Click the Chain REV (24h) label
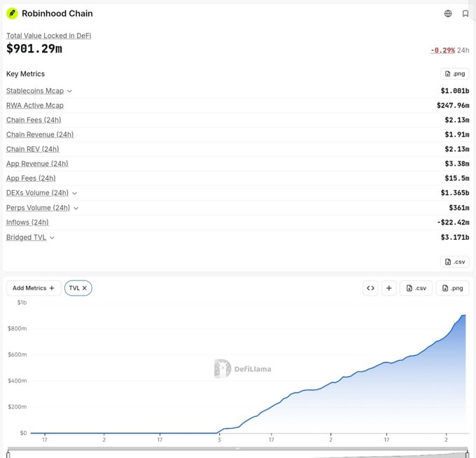The width and height of the screenshot is (476, 458). (x=32, y=149)
